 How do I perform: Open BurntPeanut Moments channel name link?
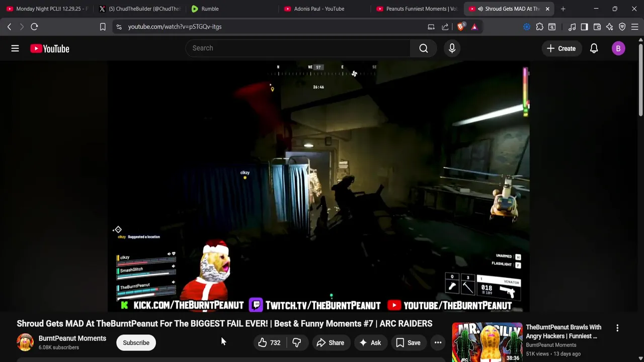click(72, 338)
